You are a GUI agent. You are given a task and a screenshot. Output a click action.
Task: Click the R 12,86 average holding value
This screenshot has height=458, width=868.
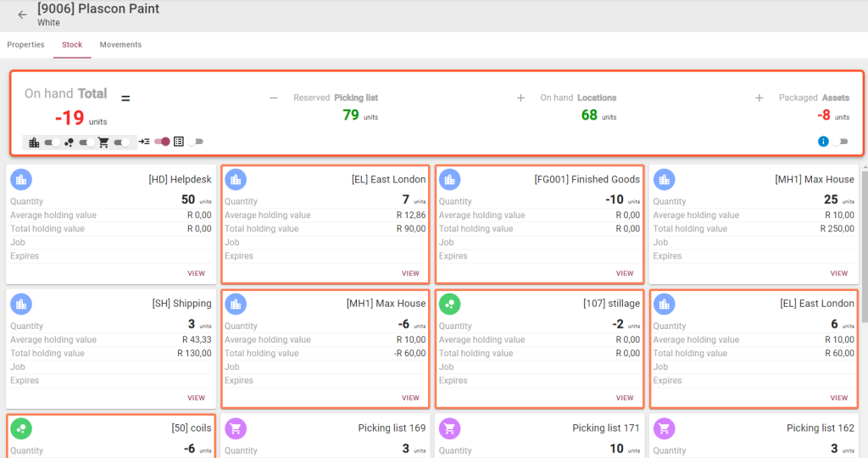click(411, 215)
